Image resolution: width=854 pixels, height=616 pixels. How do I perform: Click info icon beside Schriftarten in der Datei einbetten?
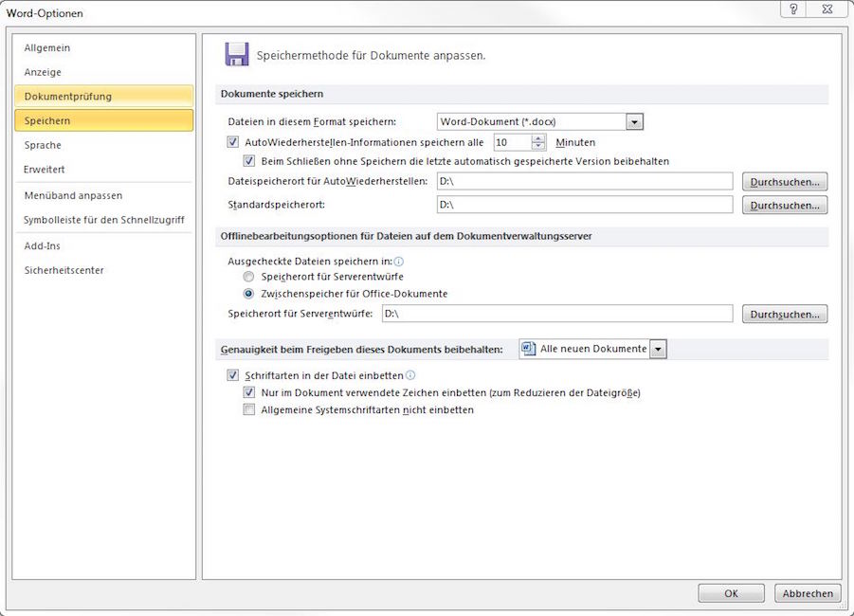(410, 375)
